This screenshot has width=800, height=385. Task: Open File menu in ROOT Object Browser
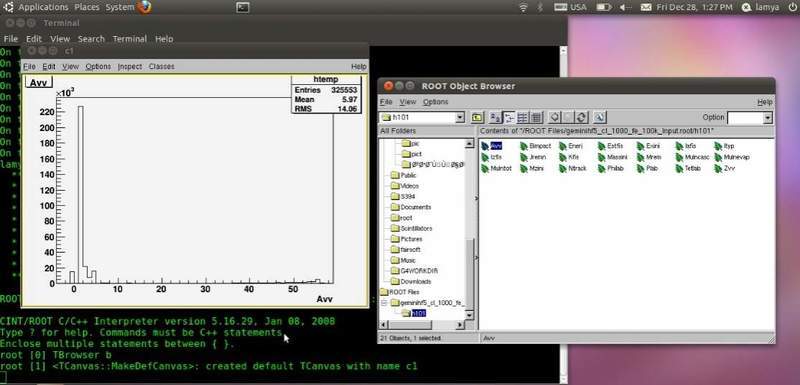tap(386, 102)
